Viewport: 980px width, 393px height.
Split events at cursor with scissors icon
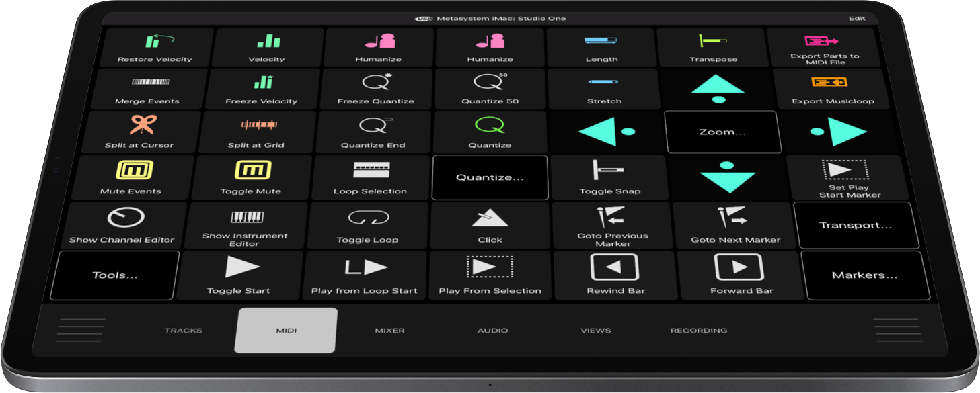pos(141,132)
